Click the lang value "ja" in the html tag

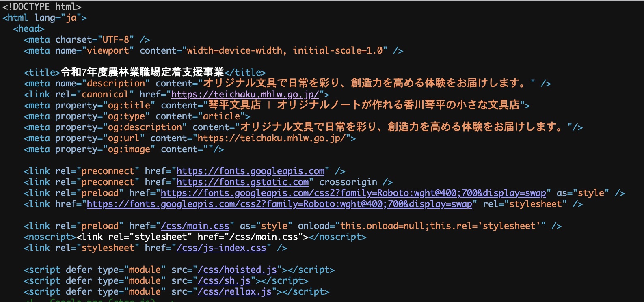pyautogui.click(x=71, y=18)
